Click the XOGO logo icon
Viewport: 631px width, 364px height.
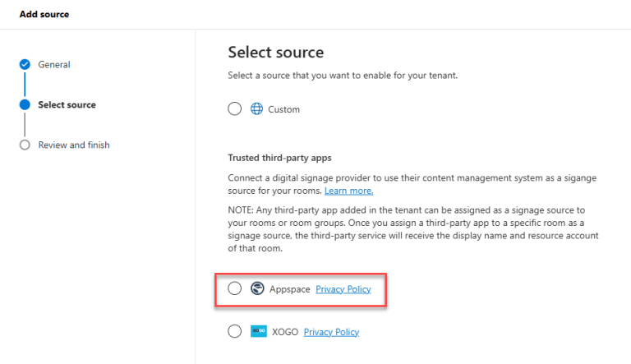click(x=257, y=331)
